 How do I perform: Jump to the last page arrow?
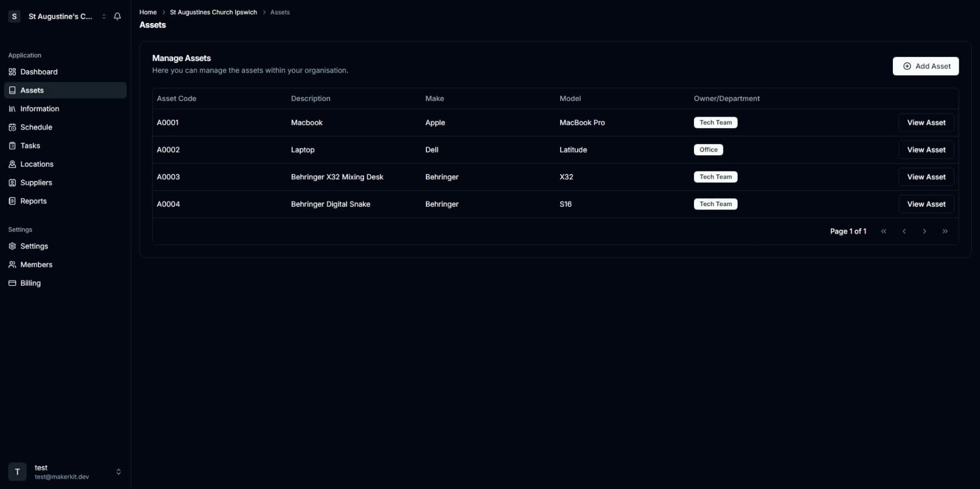tap(945, 231)
